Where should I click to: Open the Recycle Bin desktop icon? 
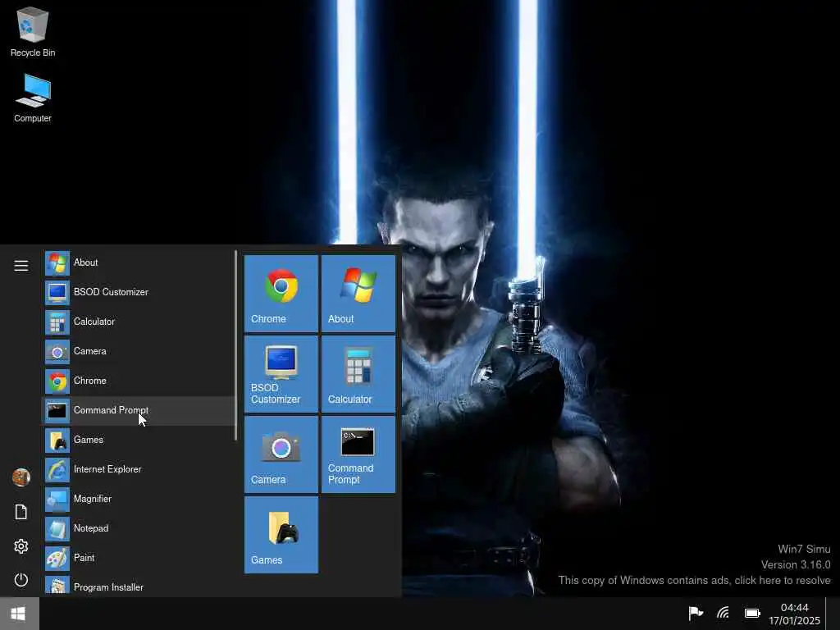tap(33, 32)
